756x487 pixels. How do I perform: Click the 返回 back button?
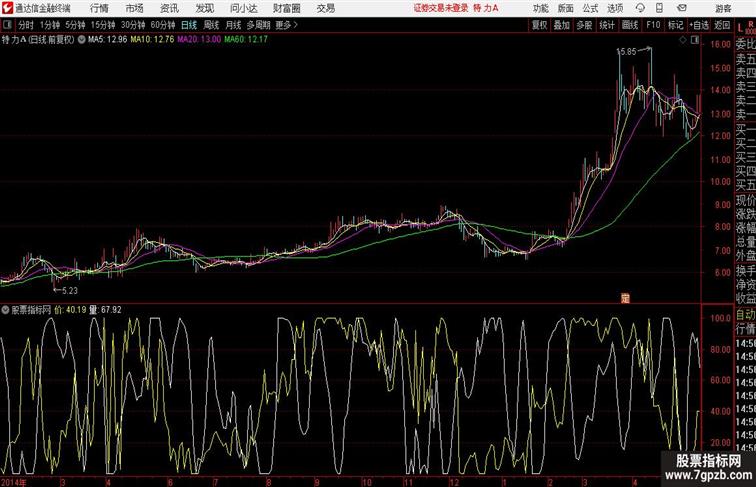[722, 25]
